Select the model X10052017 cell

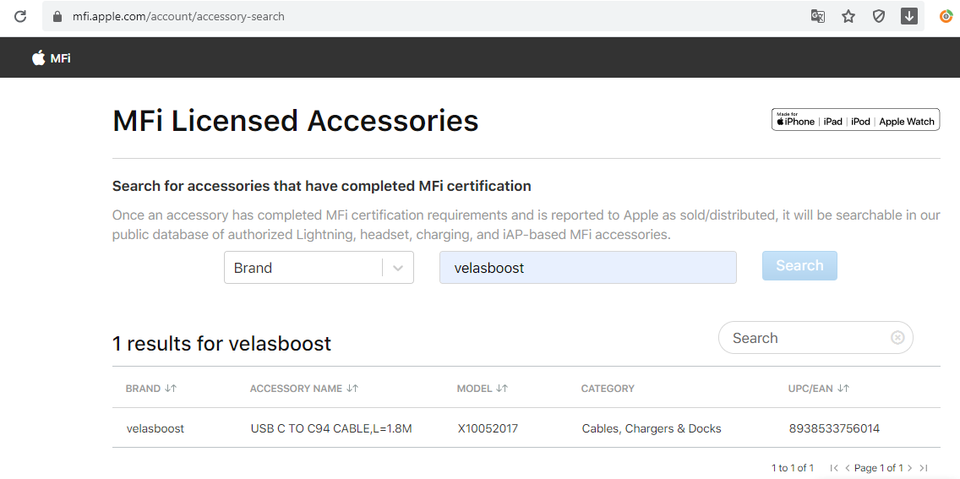tap(487, 429)
